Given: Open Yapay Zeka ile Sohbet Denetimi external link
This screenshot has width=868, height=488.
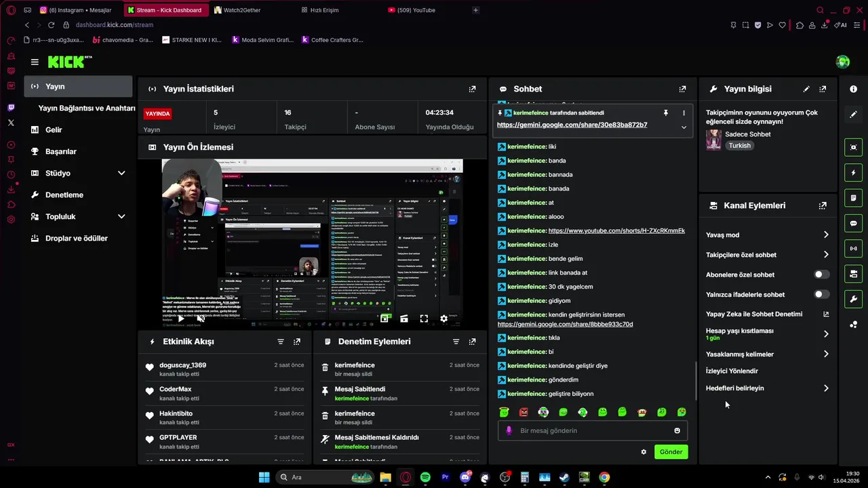Looking at the screenshot, I should tap(826, 314).
